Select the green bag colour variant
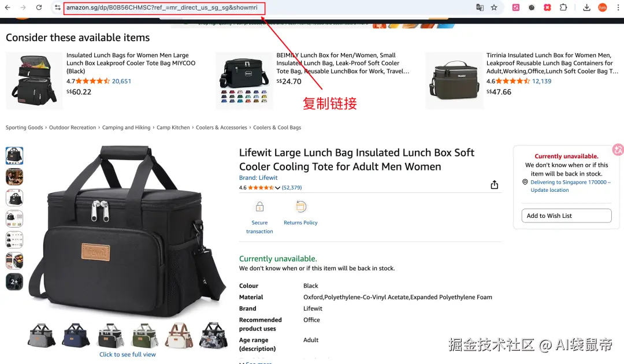 (x=144, y=336)
